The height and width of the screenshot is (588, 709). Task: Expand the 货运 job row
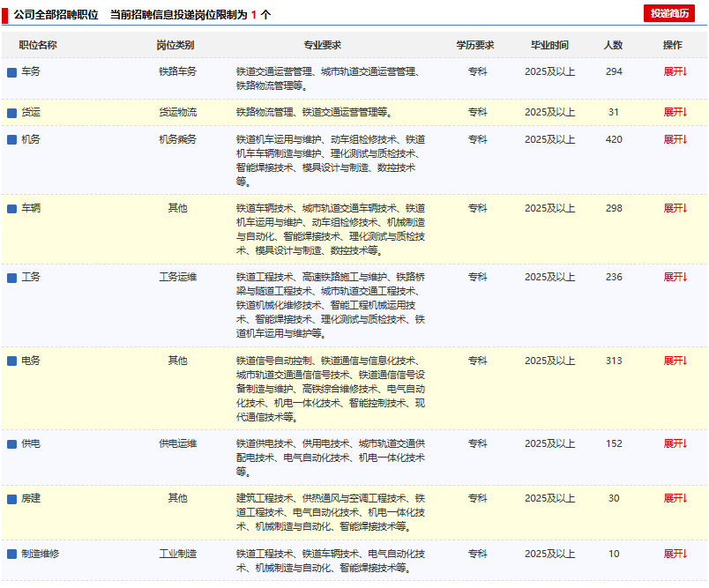675,112
